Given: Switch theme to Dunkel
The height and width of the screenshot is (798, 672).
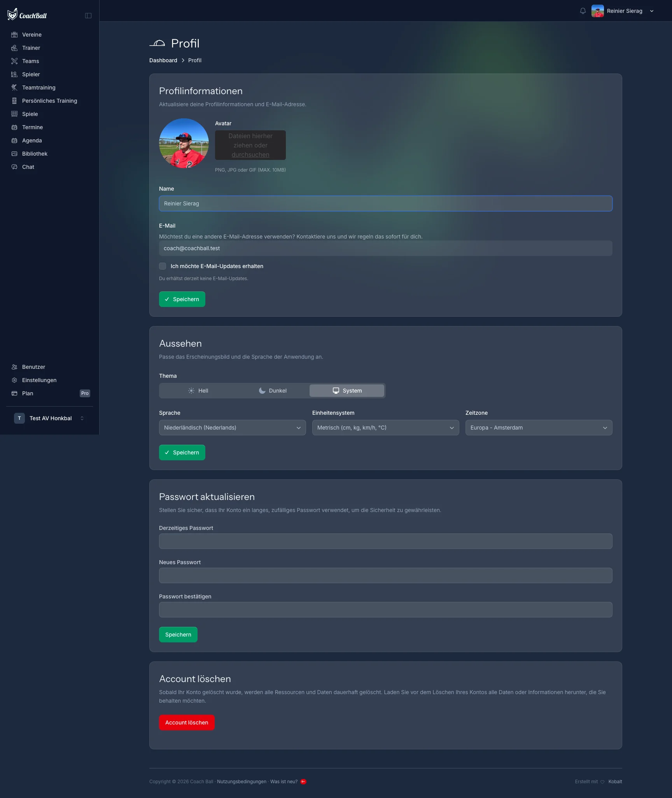Looking at the screenshot, I should click(x=273, y=391).
